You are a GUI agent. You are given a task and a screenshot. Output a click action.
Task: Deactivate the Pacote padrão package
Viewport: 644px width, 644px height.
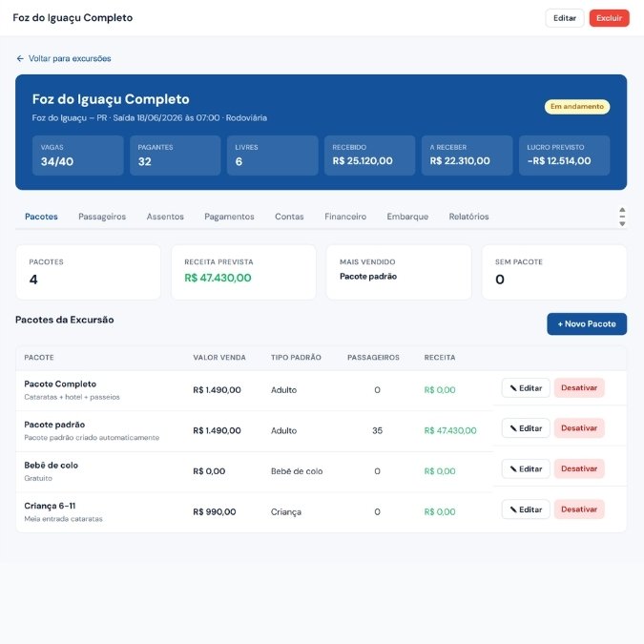point(579,428)
